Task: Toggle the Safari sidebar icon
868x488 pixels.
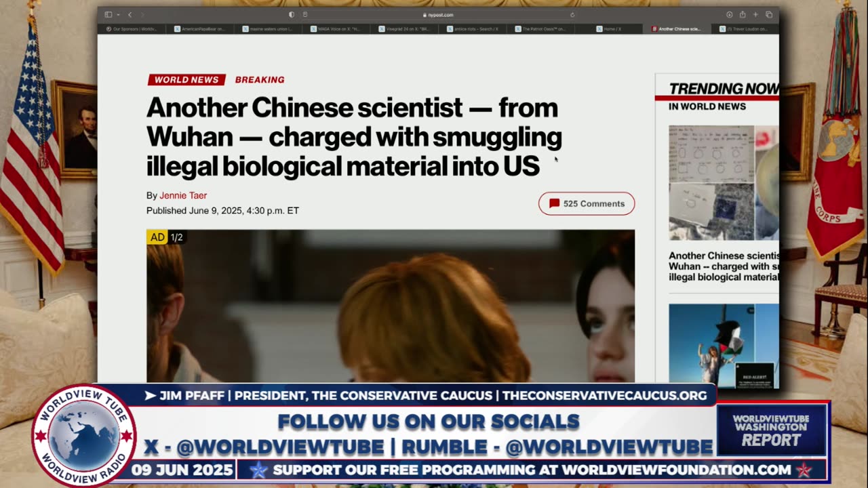Action: point(108,15)
